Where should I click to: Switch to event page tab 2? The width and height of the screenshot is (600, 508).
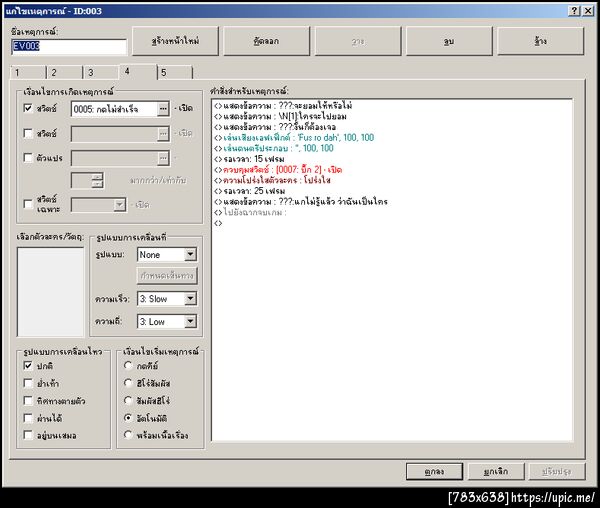coord(64,72)
